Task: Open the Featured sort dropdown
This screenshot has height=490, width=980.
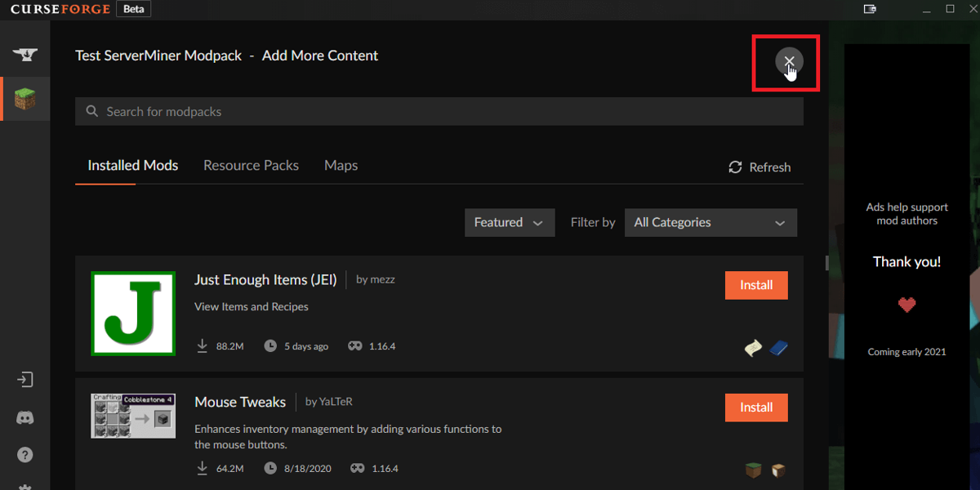Action: pyautogui.click(x=510, y=222)
